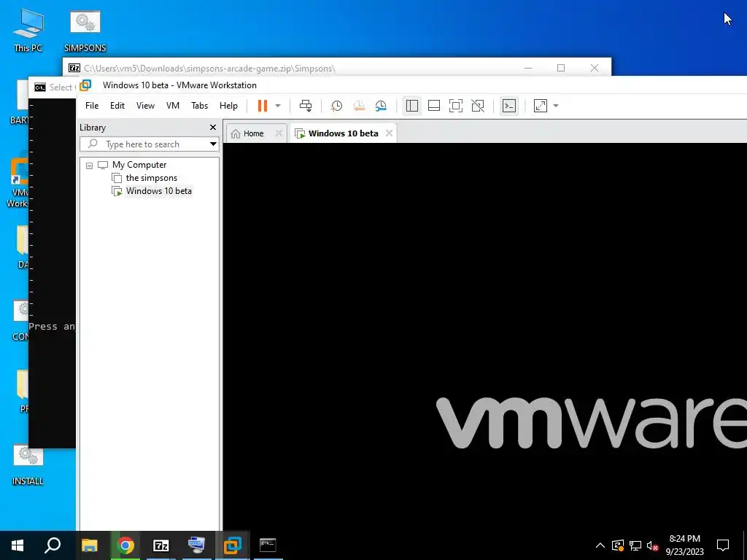This screenshot has width=747, height=560.
Task: Click the VMware Workstation title bar icon
Action: click(x=85, y=85)
